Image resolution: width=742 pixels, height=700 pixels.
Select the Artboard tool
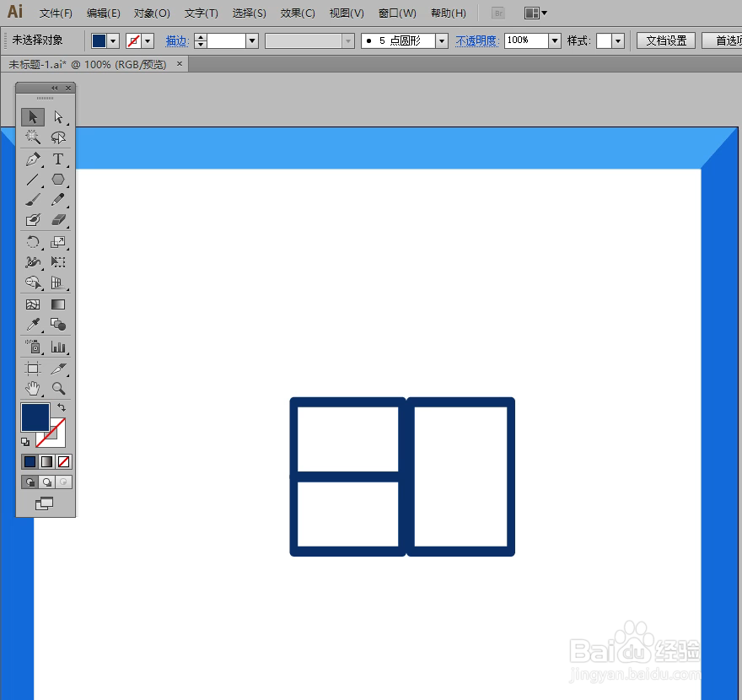(33, 369)
